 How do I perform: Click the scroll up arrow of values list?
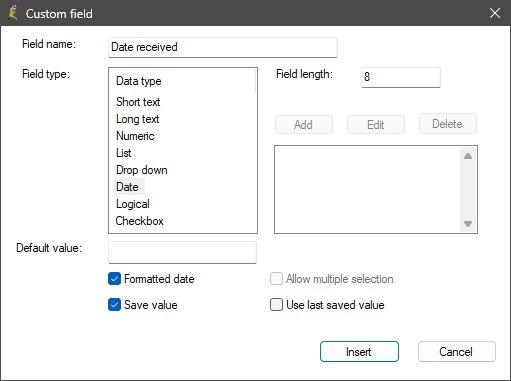468,156
